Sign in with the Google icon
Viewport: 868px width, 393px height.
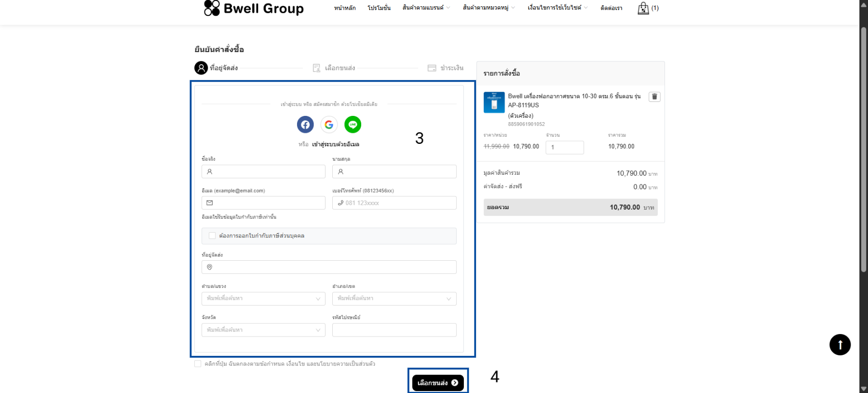pos(329,125)
